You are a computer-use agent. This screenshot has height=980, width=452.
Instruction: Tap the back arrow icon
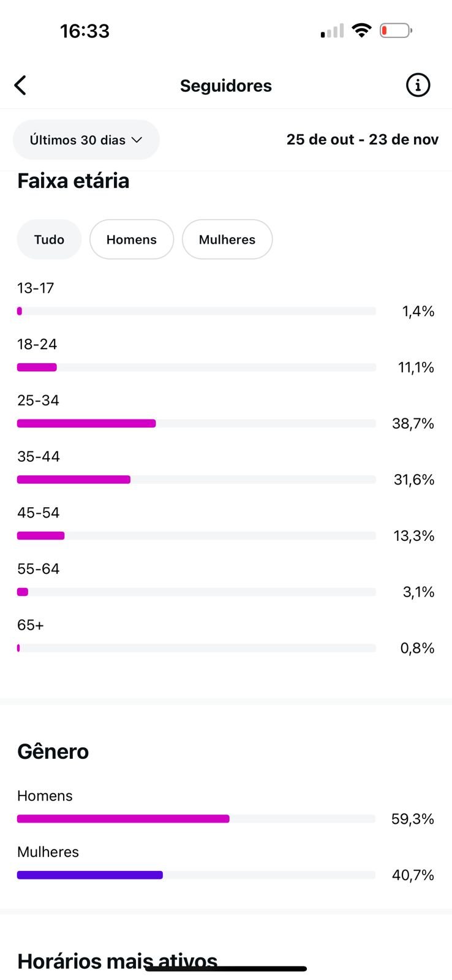coord(20,86)
